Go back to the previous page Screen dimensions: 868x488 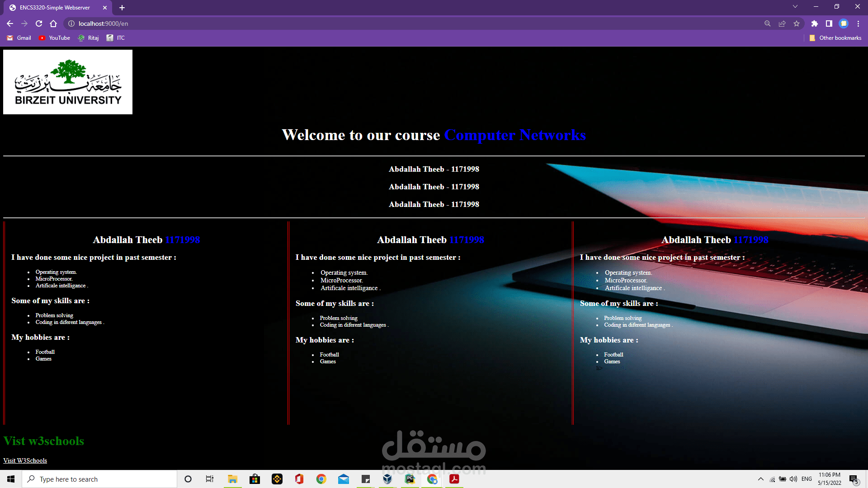click(x=10, y=23)
